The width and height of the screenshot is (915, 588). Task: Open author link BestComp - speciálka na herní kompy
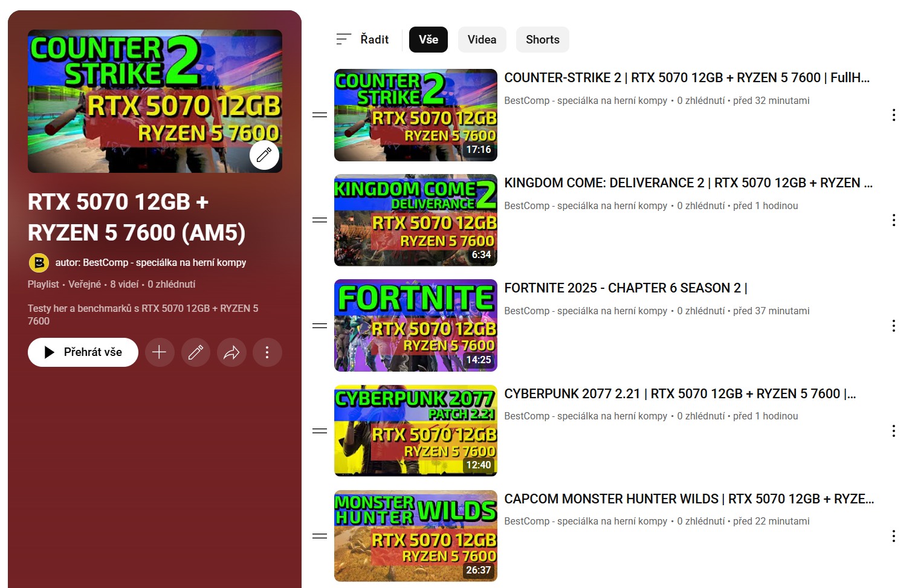pyautogui.click(x=151, y=263)
